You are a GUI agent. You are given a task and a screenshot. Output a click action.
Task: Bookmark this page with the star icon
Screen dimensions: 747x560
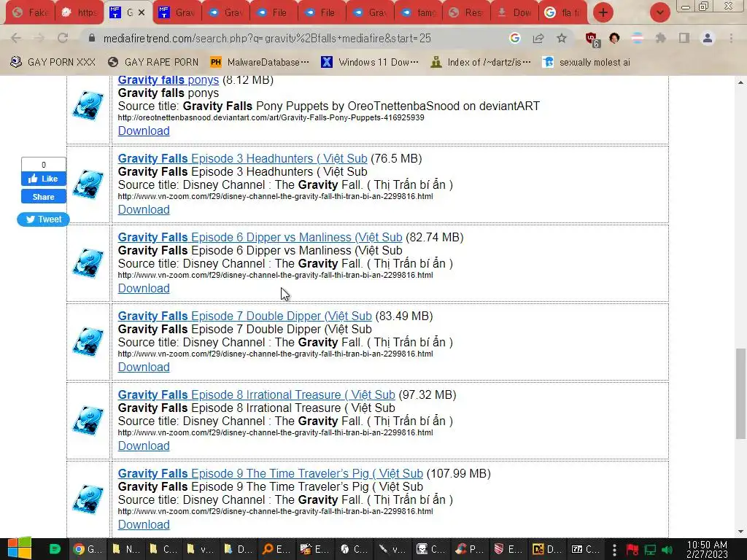coord(562,38)
